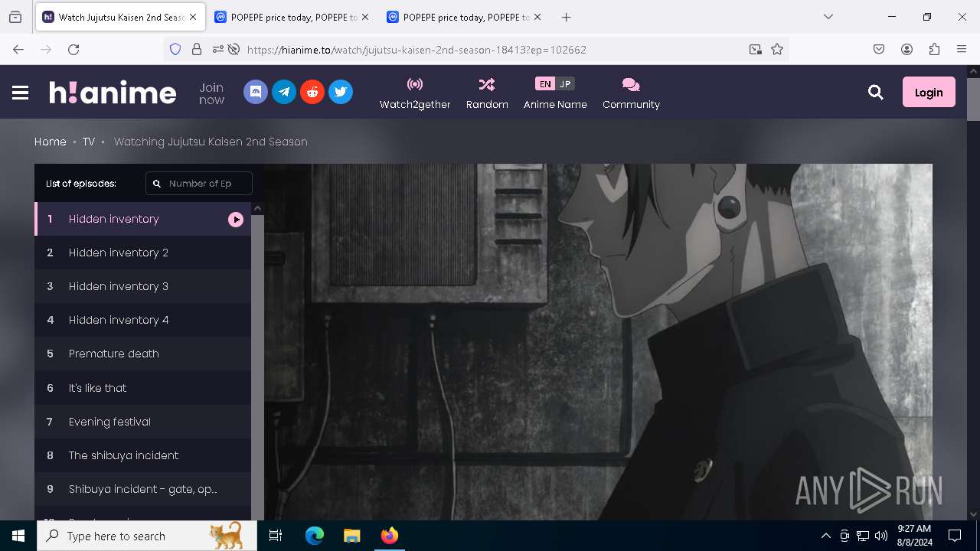Click the volume speaker tray icon
The width and height of the screenshot is (980, 551).
881,536
